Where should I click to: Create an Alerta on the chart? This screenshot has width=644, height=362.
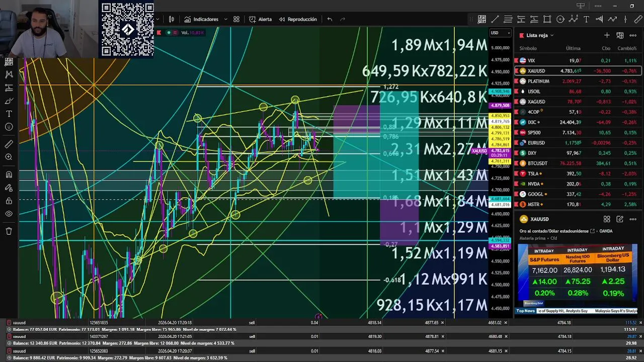260,19
